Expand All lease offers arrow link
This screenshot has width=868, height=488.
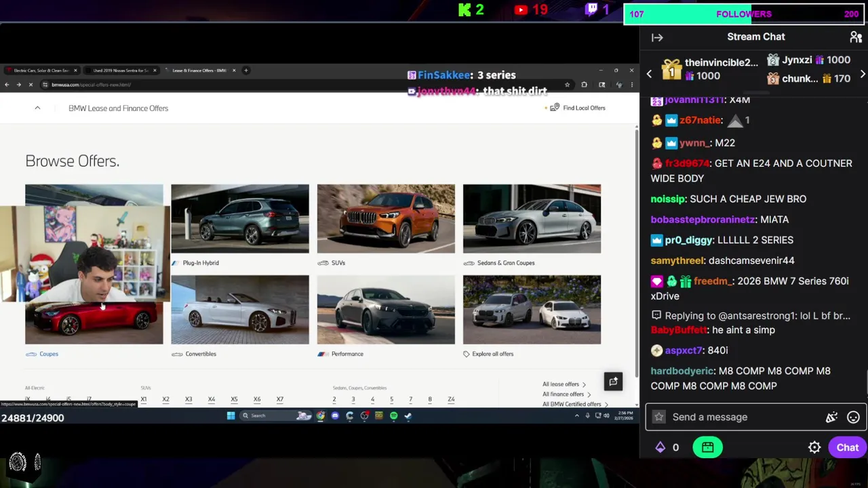coord(564,384)
